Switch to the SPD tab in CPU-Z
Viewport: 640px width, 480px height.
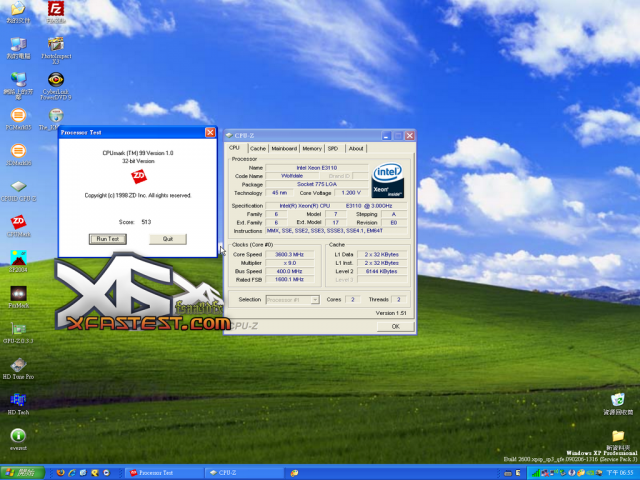(x=333, y=149)
